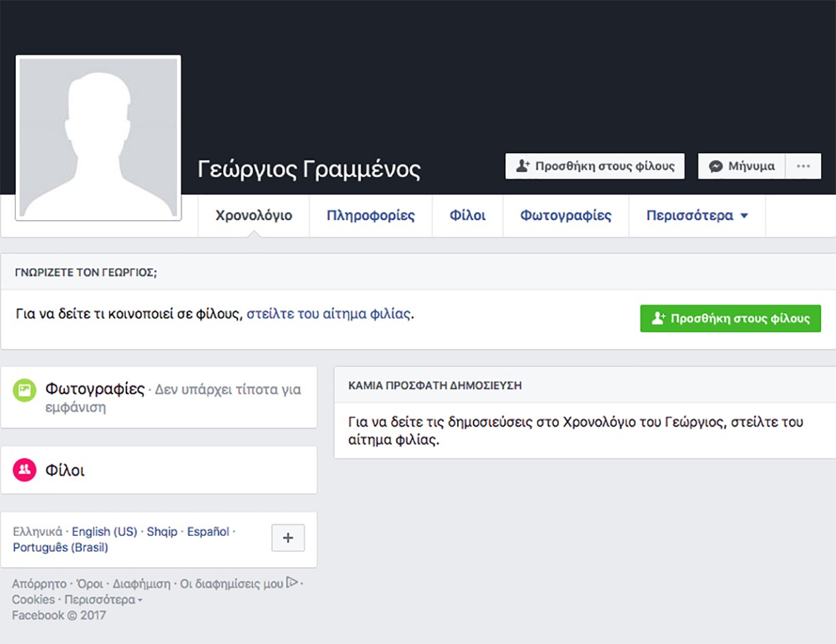Switch language to English (US)
The height and width of the screenshot is (644, 836).
[105, 532]
